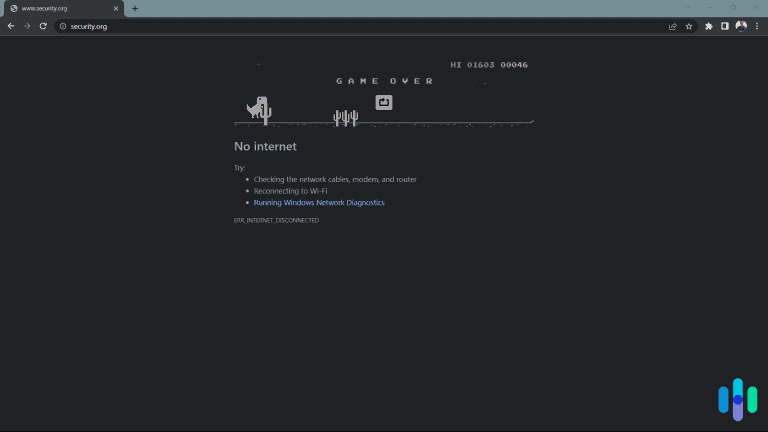Click the forward navigation arrow
This screenshot has width=768, height=432.
tap(27, 26)
